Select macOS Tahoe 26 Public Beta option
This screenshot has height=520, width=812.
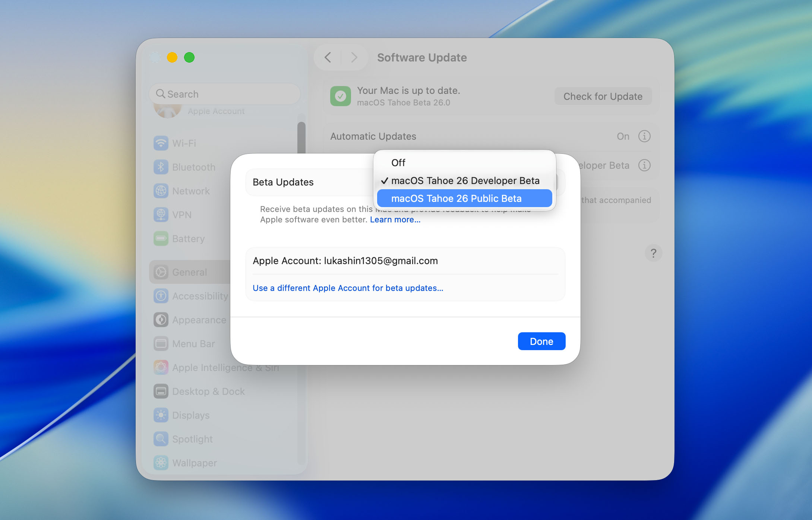pos(465,199)
